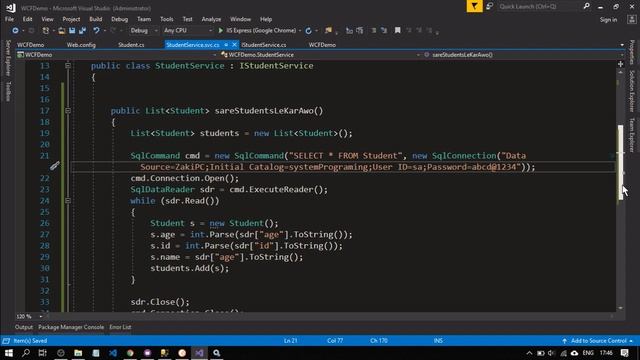Click line number 26 in the margin
The height and width of the screenshot is (360, 640).
44,223
